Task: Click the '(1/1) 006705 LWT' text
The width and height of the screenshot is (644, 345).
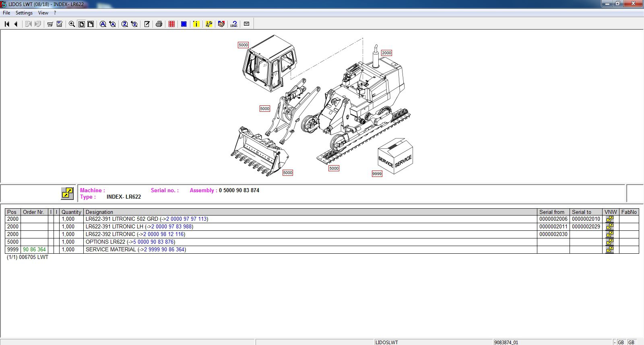Action: (27, 257)
